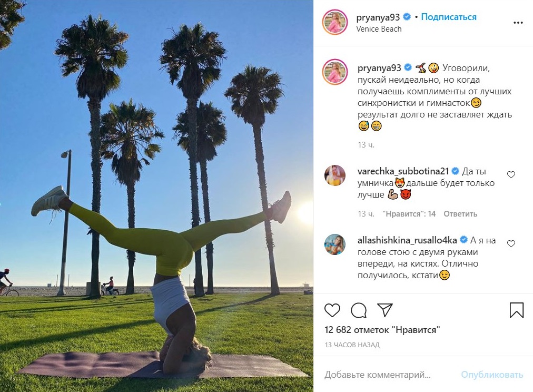Open 12 682 отметок "Нравится" list
Viewport: 533px width, 392px height.
(382, 330)
